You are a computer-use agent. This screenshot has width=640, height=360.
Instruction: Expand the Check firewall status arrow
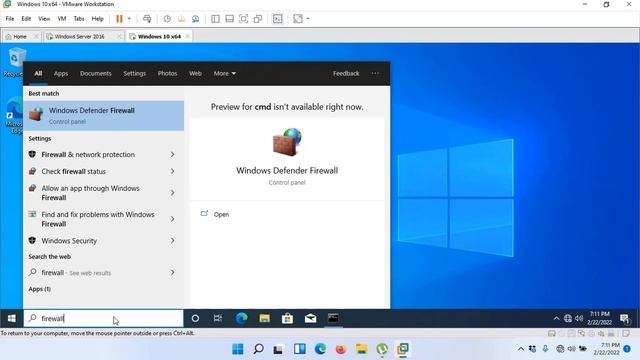pos(172,171)
